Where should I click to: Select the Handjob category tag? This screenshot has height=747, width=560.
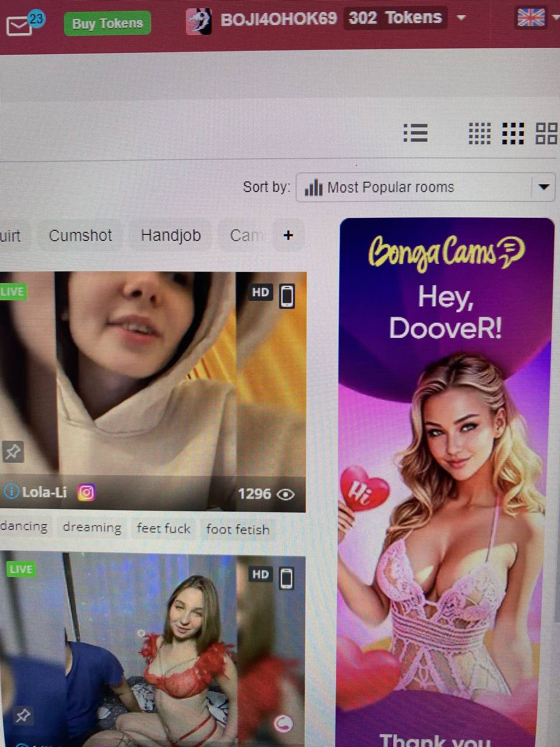tap(171, 236)
